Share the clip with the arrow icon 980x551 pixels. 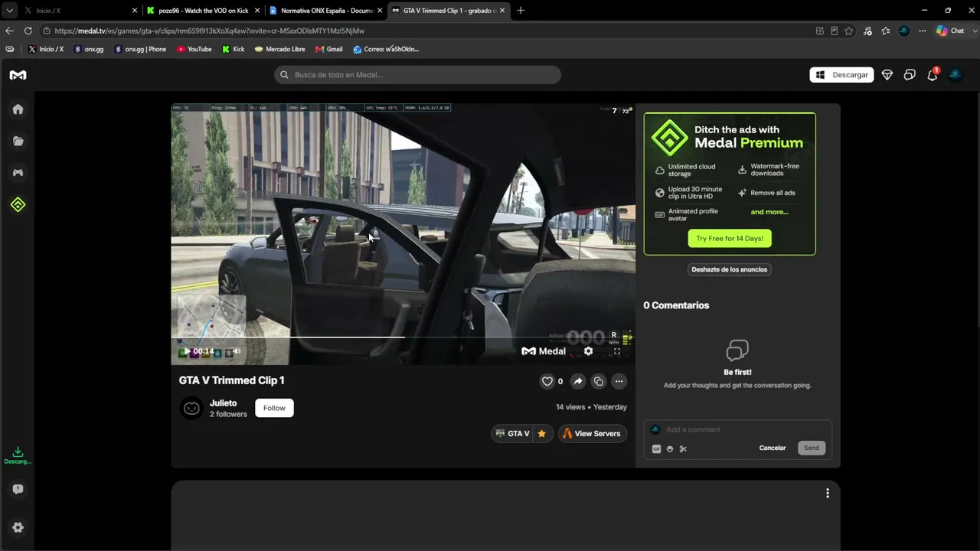578,381
